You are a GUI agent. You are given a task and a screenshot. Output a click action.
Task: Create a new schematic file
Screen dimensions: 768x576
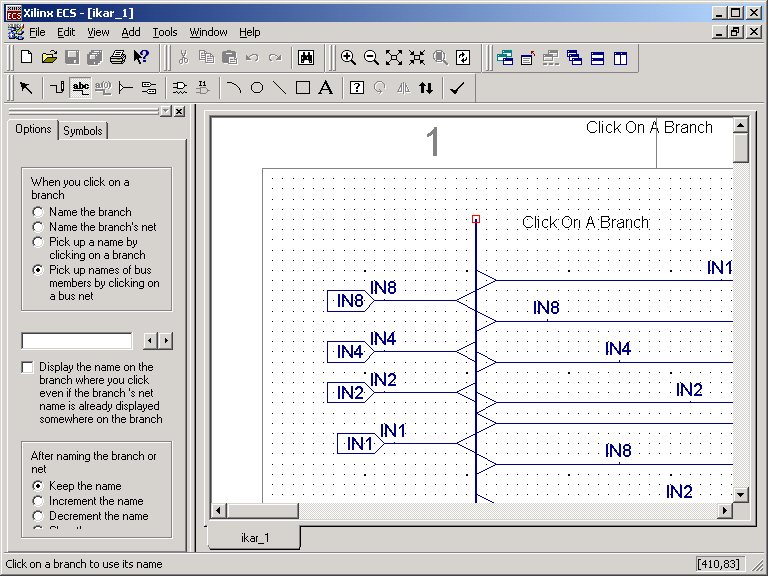click(x=26, y=58)
